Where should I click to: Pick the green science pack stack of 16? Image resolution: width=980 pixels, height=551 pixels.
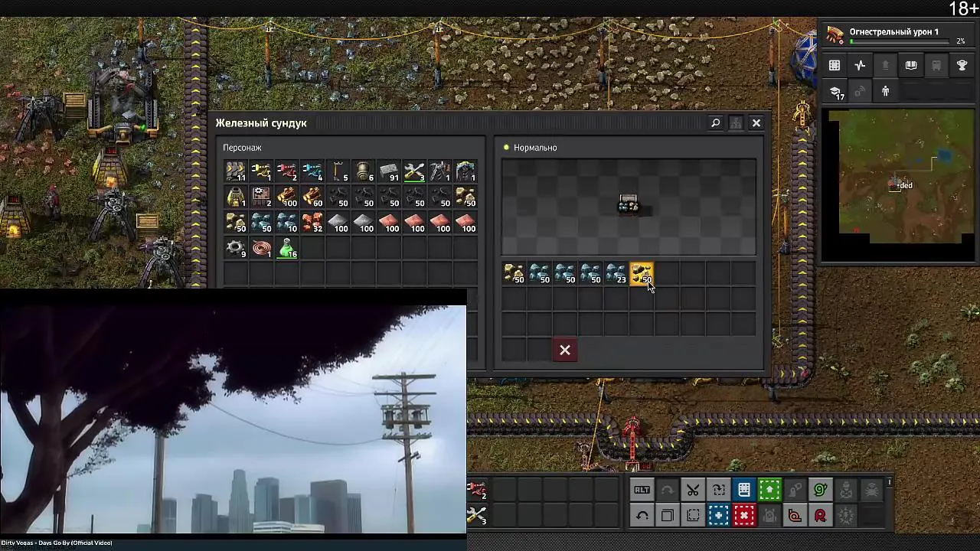pos(287,249)
